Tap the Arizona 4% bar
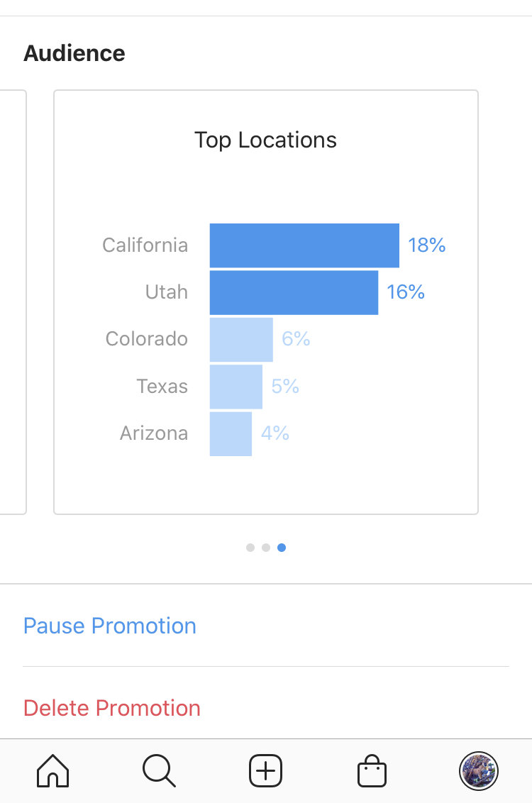532x803 pixels. click(x=231, y=433)
